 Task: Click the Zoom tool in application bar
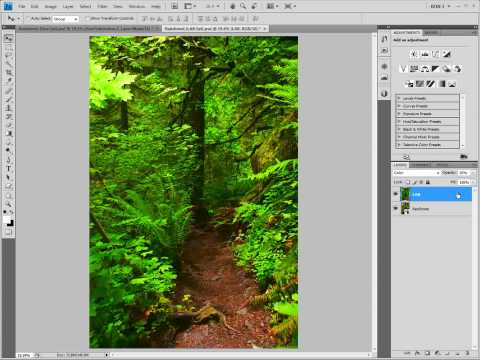pyautogui.click(x=243, y=6)
